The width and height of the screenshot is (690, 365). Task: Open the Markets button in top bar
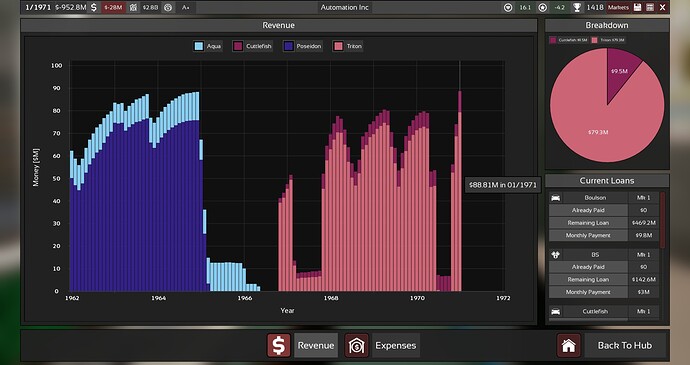(618, 7)
